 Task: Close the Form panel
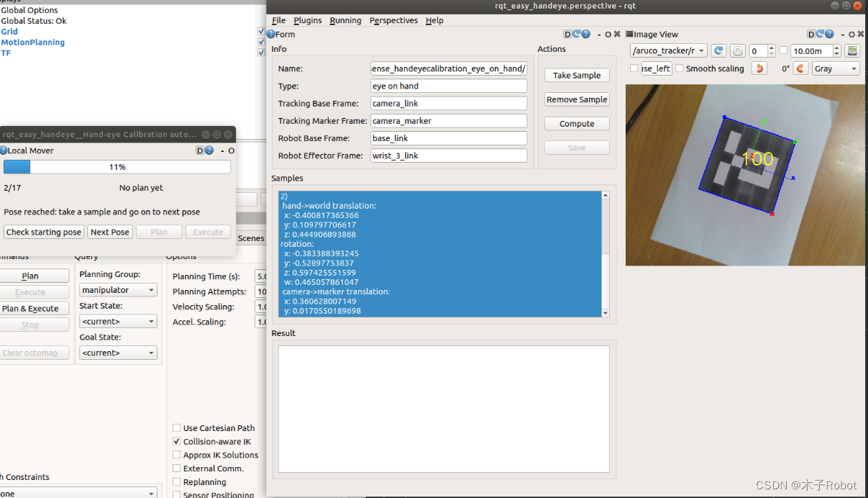pos(617,35)
